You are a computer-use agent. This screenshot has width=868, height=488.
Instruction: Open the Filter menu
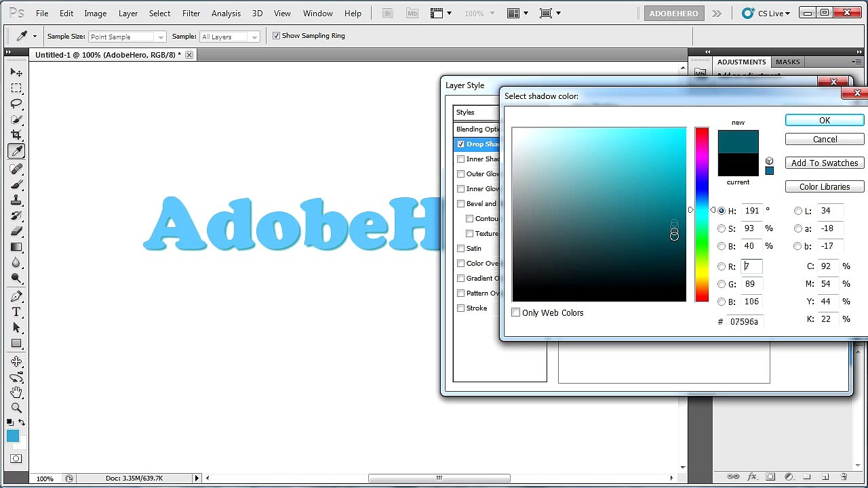191,13
